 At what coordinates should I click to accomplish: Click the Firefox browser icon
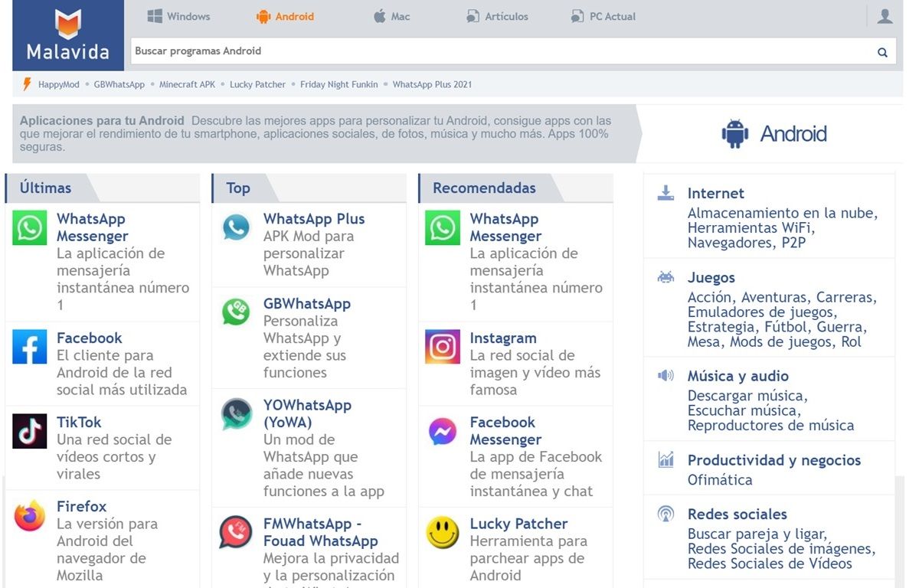[x=29, y=515]
